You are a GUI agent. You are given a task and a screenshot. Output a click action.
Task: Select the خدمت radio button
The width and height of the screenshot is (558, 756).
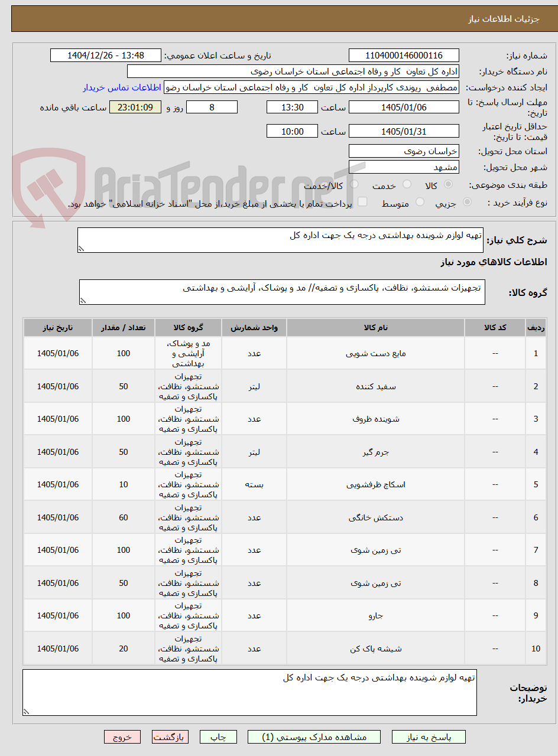tap(407, 184)
